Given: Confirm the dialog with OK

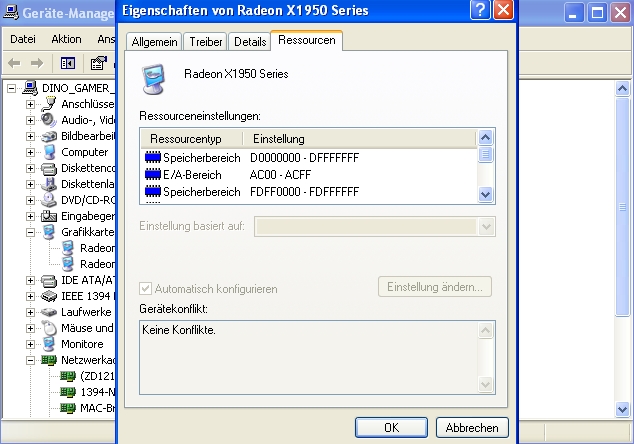Looking at the screenshot, I should click(391, 427).
